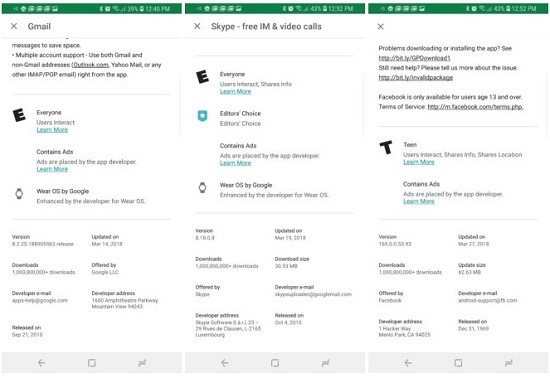Tap the Everyone rating icon on Skype page
Image resolution: width=550 pixels, height=378 pixels.
tap(202, 76)
